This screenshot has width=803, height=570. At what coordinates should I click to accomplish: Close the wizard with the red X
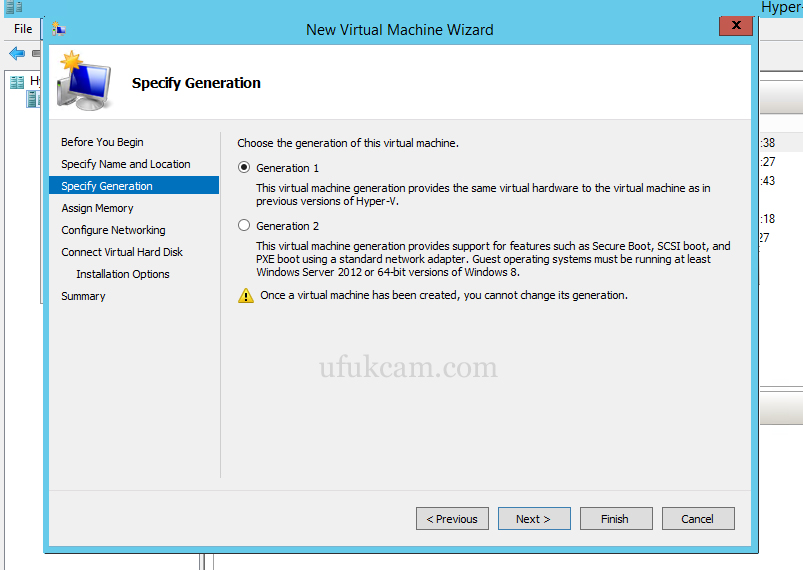(735, 26)
